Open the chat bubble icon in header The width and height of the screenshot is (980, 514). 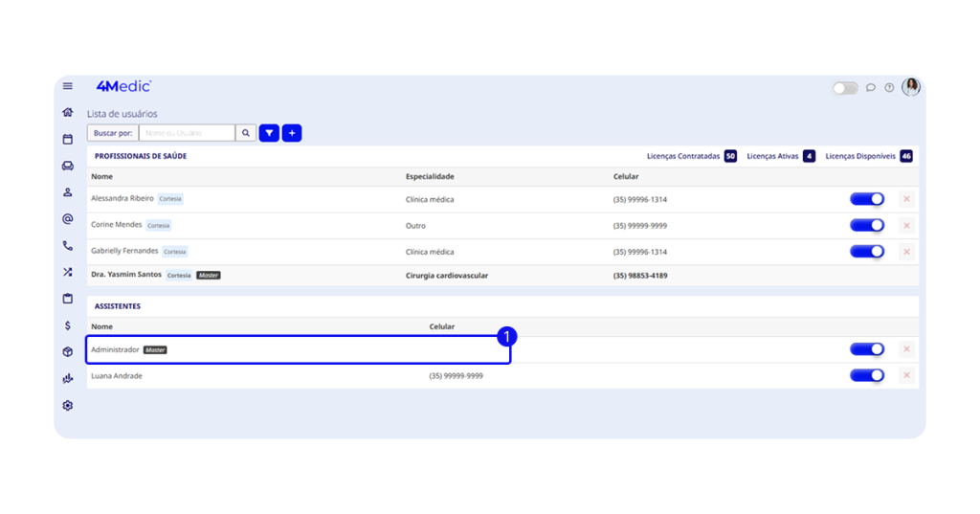[871, 87]
